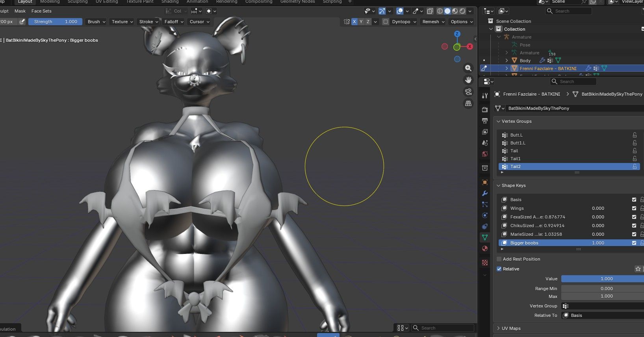Open the Texture properties checkerboard tab
The image size is (644, 337).
pyautogui.click(x=485, y=262)
